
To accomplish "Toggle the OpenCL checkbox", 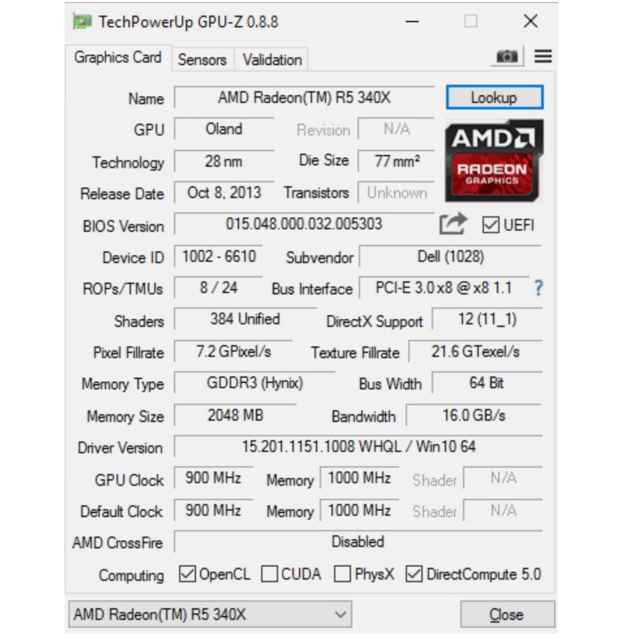I will pyautogui.click(x=188, y=574).
